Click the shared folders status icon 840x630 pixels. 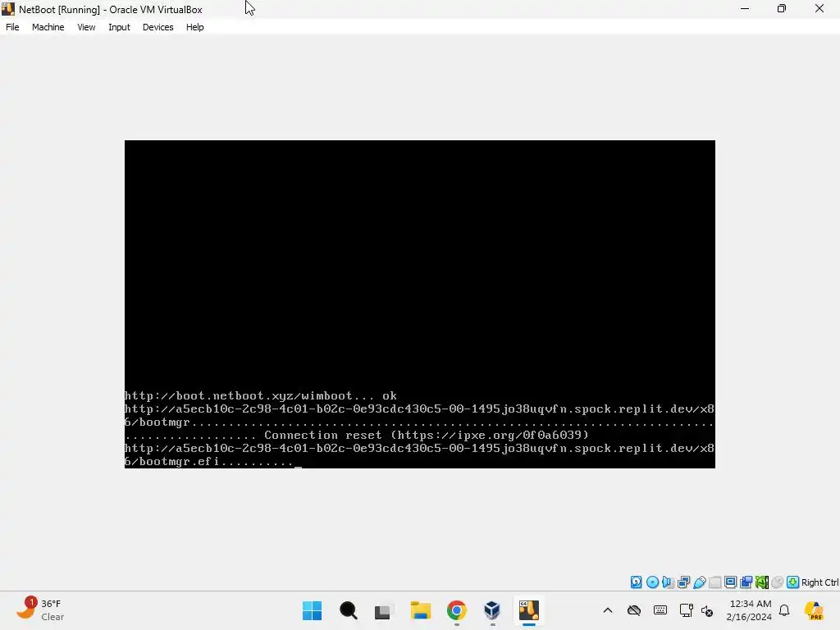pos(714,582)
